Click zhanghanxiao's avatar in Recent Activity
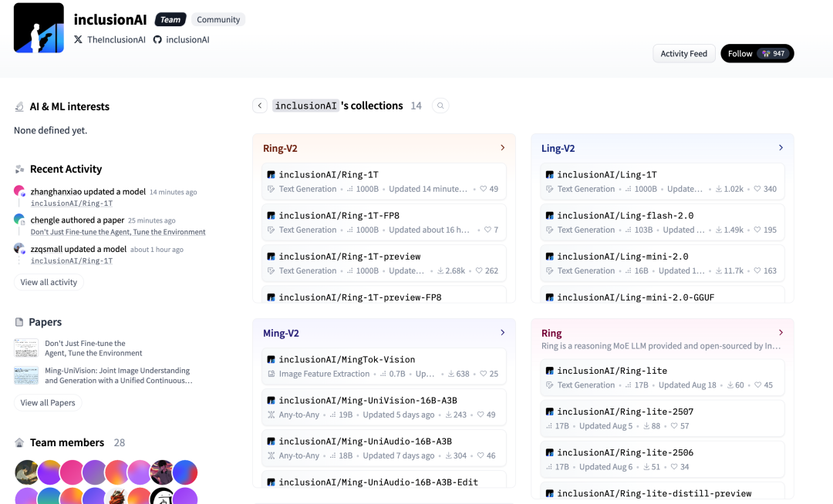833x504 pixels. [x=19, y=191]
